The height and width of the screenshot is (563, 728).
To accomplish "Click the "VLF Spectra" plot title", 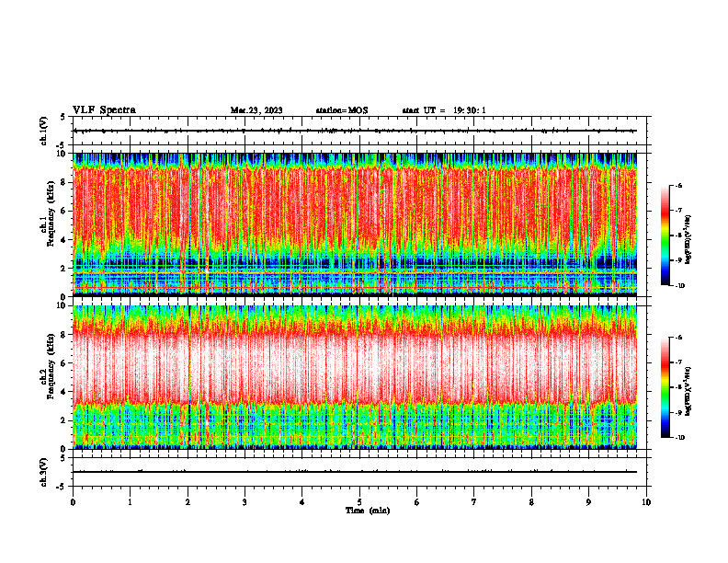I will pyautogui.click(x=104, y=110).
